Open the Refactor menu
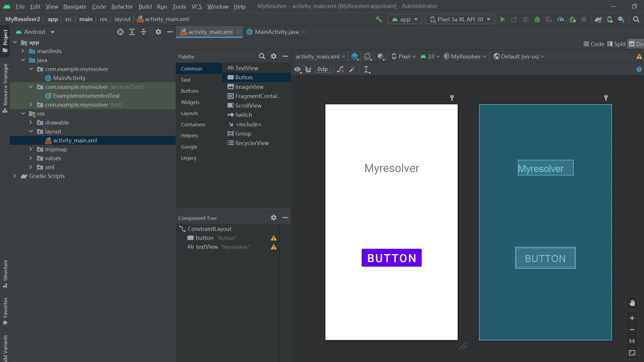 coord(122,6)
